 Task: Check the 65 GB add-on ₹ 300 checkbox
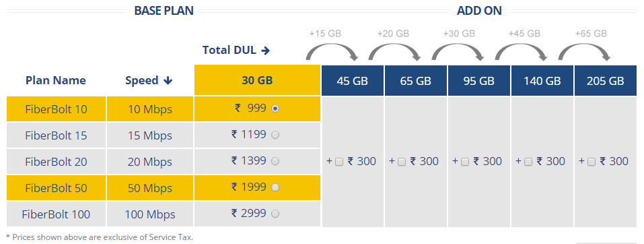402,162
